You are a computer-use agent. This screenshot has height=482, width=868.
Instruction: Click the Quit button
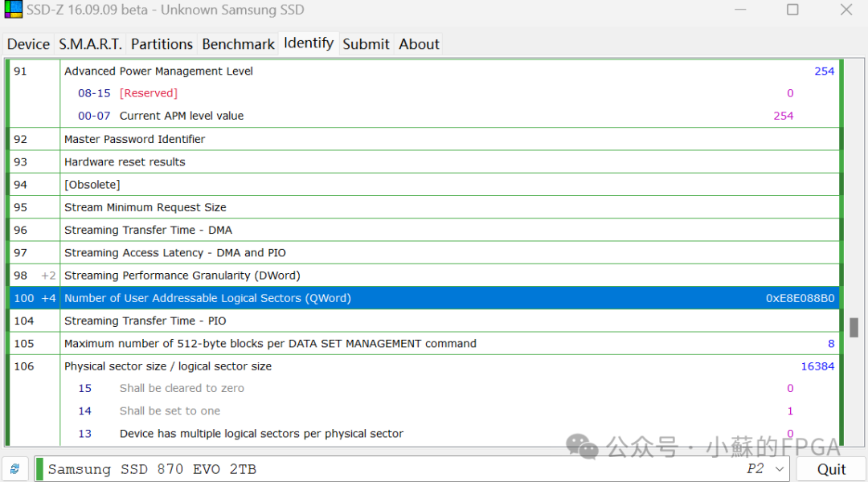(831, 469)
